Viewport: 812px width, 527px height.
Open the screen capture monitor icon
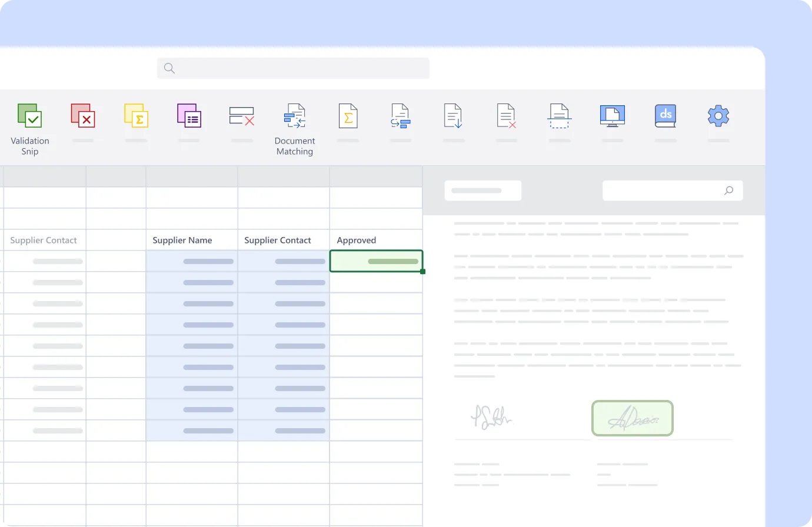click(x=612, y=116)
